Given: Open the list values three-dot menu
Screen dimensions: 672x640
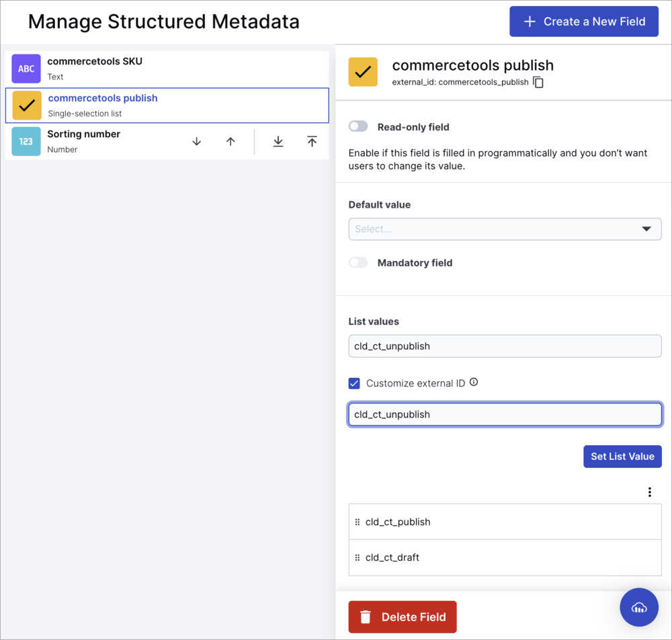Looking at the screenshot, I should coord(650,492).
